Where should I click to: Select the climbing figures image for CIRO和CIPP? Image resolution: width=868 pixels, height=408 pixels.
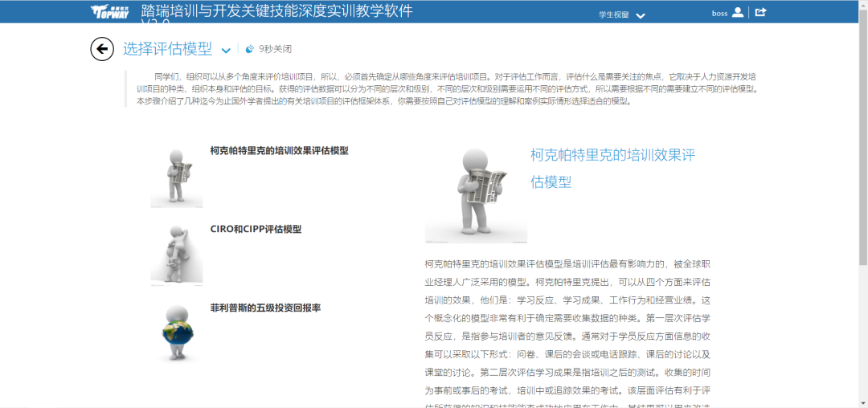coord(177,254)
